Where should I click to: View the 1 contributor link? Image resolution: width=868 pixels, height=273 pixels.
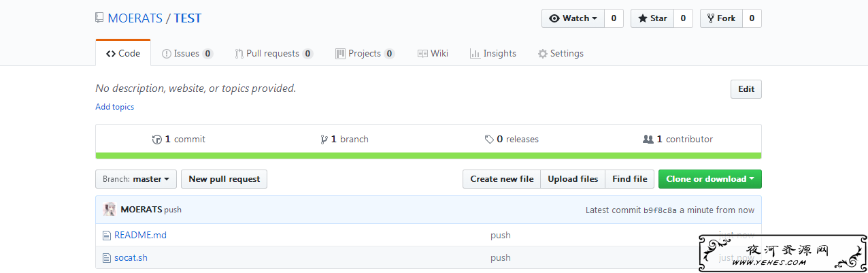[678, 139]
